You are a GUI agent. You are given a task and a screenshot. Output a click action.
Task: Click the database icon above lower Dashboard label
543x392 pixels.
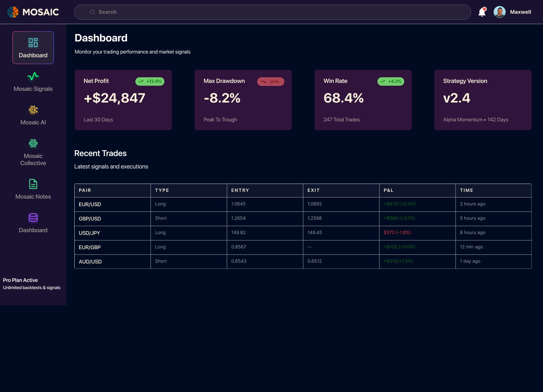[33, 217]
